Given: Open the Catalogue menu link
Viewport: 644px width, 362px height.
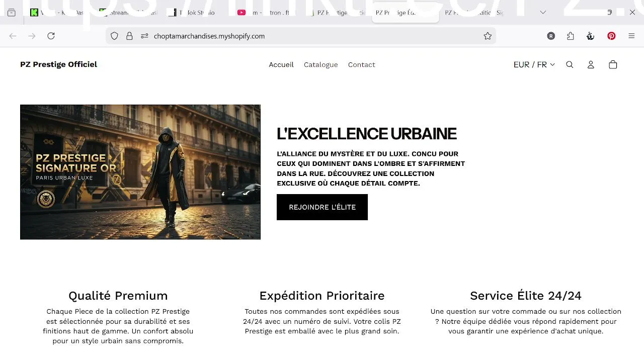Looking at the screenshot, I should coord(321,64).
